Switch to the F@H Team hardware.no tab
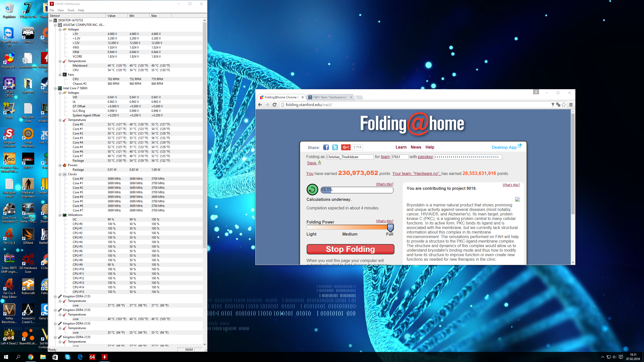 pos(330,97)
